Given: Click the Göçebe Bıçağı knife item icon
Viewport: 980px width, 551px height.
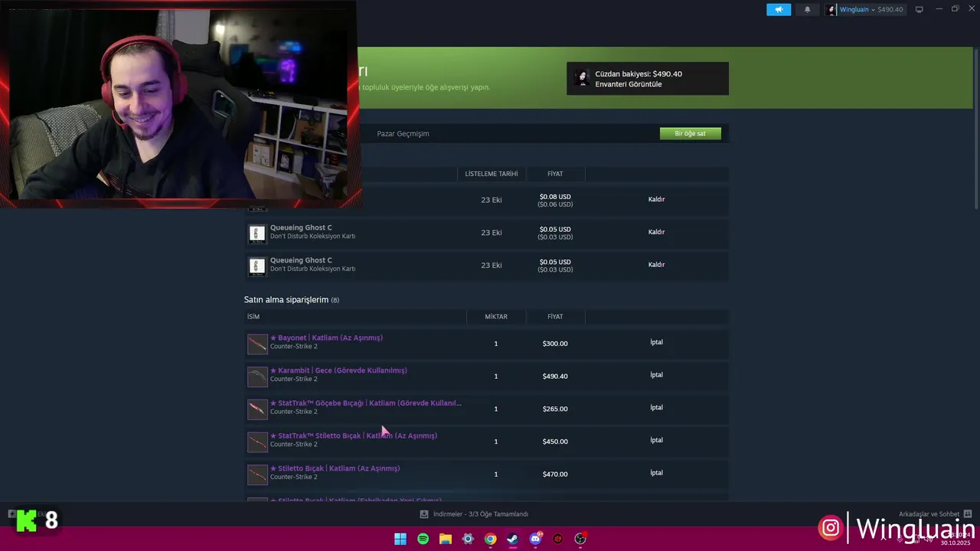Looking at the screenshot, I should click(257, 409).
